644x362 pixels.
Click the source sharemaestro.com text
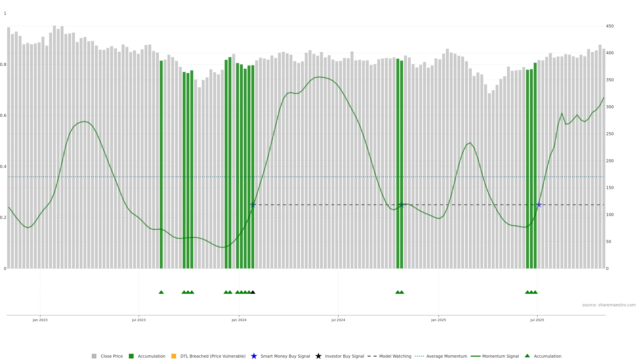pos(609,305)
